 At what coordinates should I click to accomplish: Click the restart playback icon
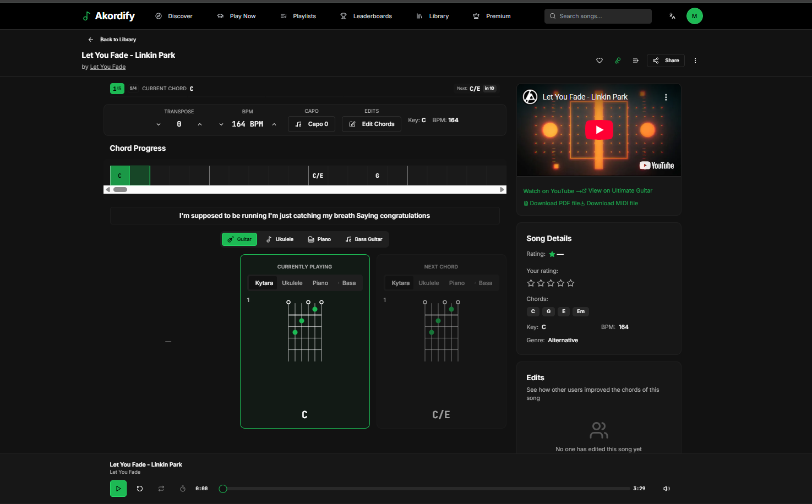[139, 489]
